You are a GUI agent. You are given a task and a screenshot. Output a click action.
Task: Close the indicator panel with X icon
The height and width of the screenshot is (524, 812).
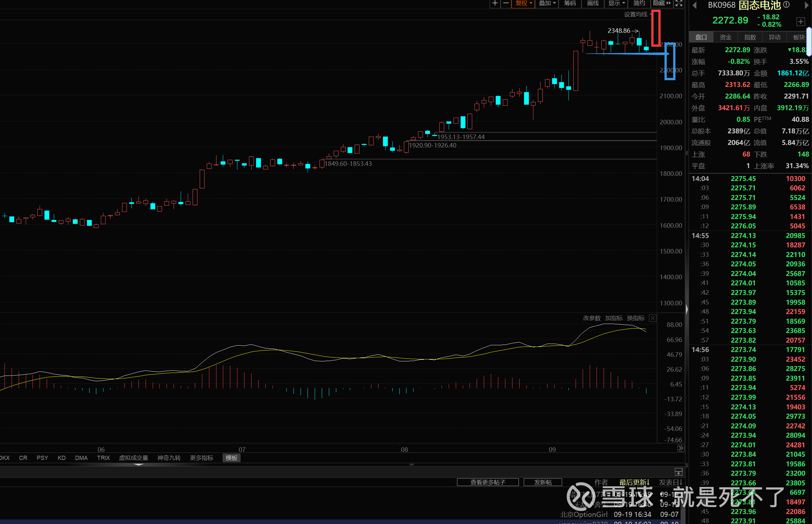coord(652,318)
